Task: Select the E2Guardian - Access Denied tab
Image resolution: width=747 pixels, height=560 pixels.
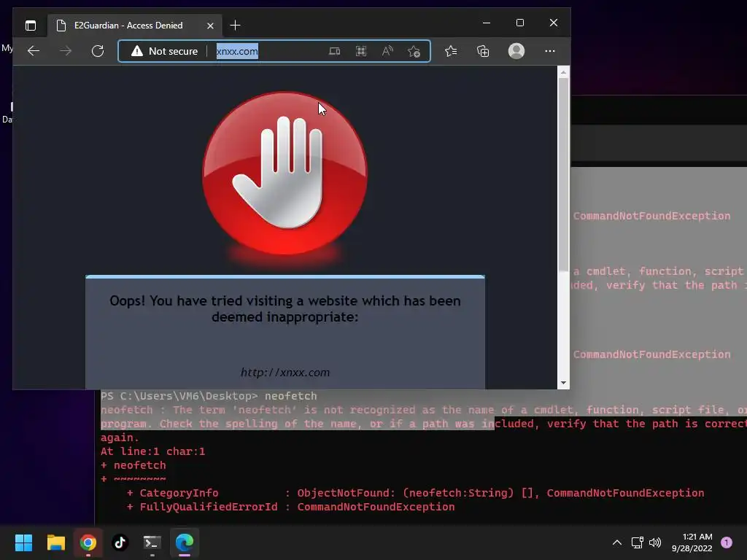Action: tap(134, 26)
